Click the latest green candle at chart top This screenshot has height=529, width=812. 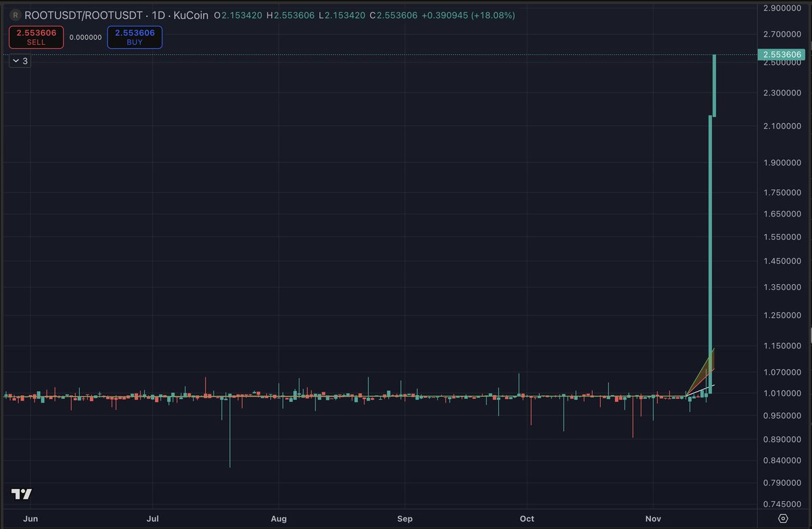pos(715,85)
